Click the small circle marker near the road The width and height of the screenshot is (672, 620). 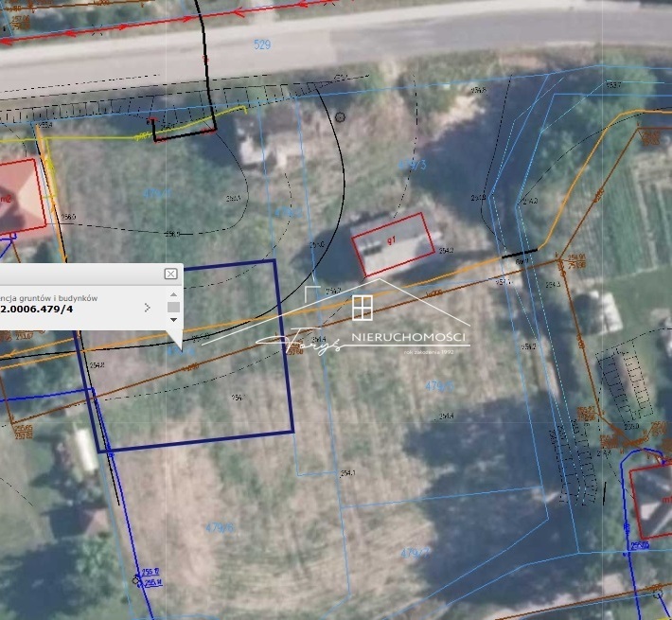(340, 117)
